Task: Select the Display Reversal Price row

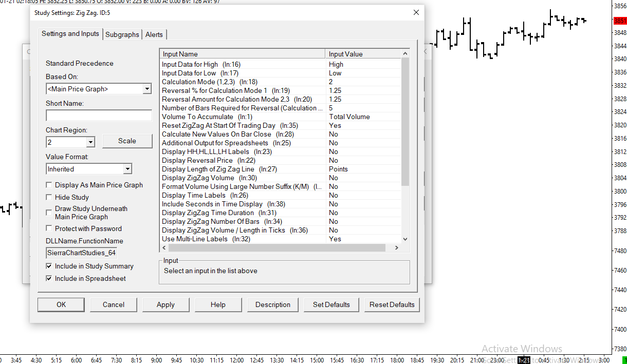Action: coord(281,160)
